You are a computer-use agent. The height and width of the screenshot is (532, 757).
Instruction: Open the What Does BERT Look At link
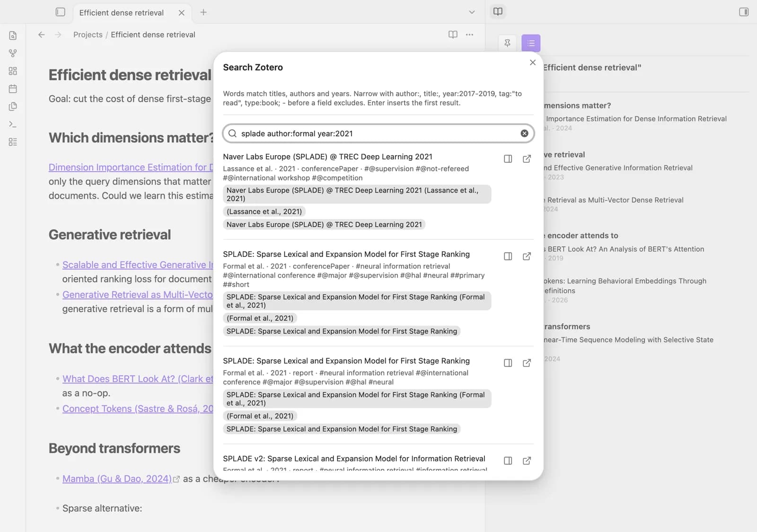(138, 379)
